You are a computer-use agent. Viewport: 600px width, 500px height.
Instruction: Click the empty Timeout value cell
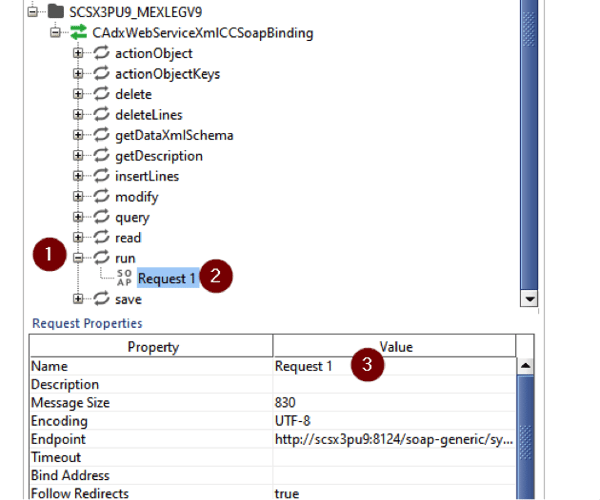[x=395, y=457]
